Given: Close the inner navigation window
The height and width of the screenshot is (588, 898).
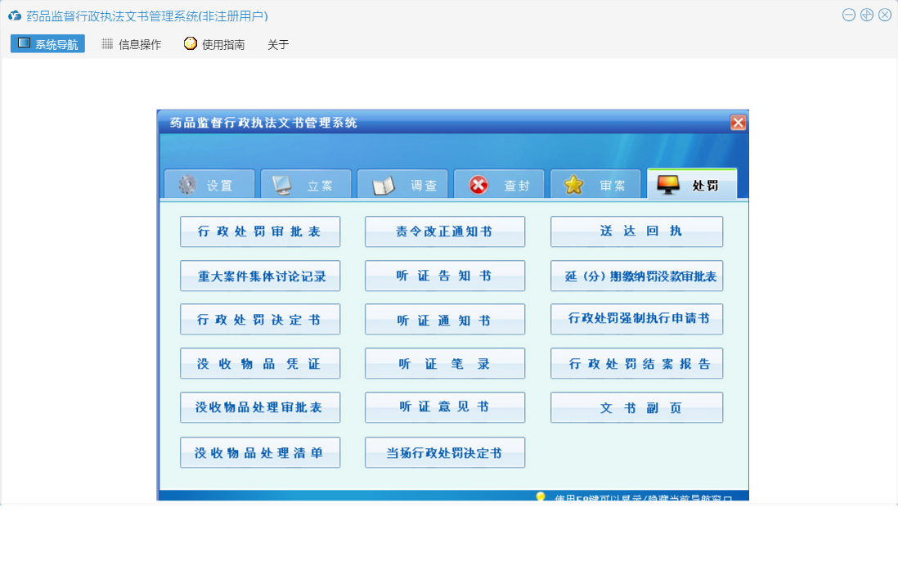Looking at the screenshot, I should point(738,123).
